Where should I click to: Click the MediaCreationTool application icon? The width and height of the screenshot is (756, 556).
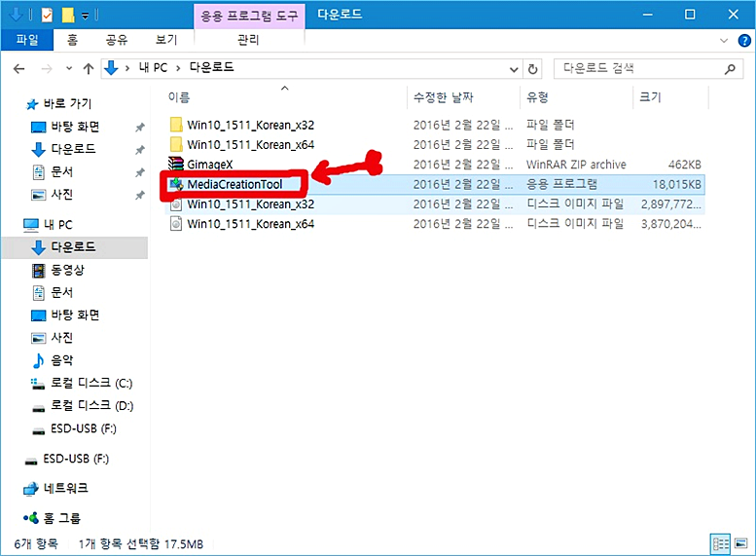pos(176,184)
